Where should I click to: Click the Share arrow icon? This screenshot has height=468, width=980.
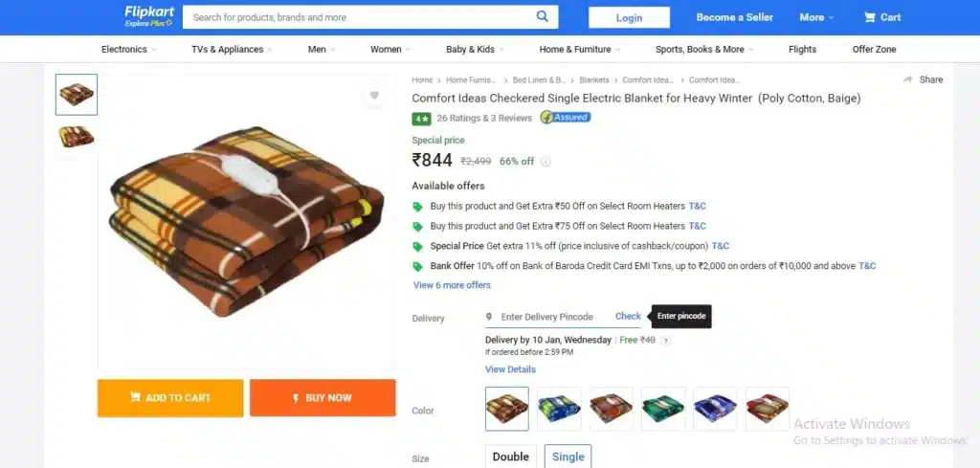[907, 79]
